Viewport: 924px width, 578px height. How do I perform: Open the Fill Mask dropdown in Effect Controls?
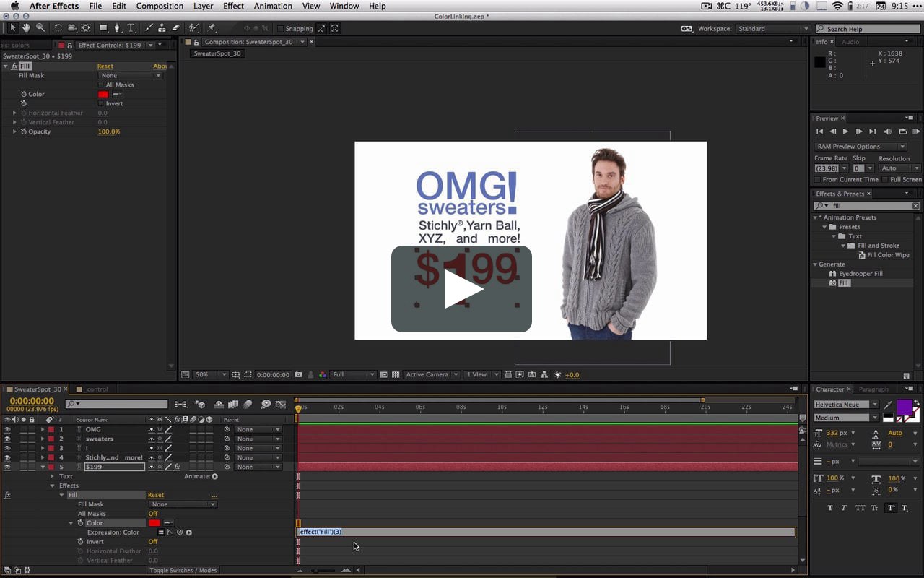tap(130, 75)
